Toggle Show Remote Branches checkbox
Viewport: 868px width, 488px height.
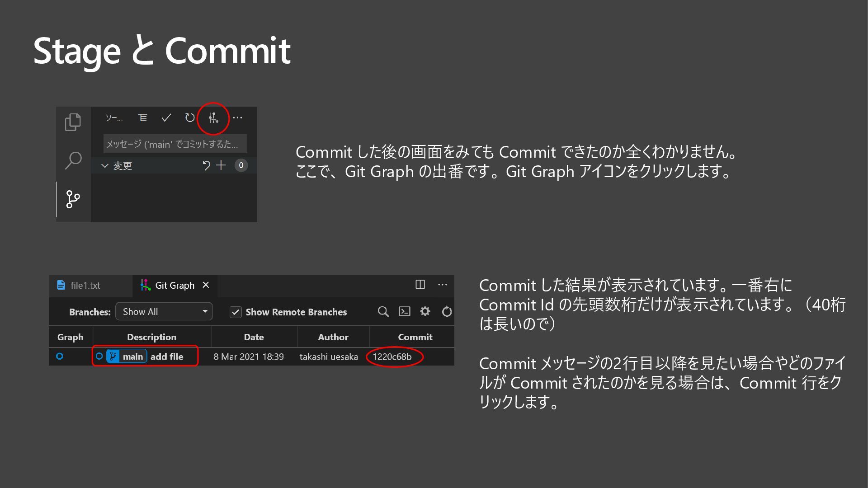(236, 312)
